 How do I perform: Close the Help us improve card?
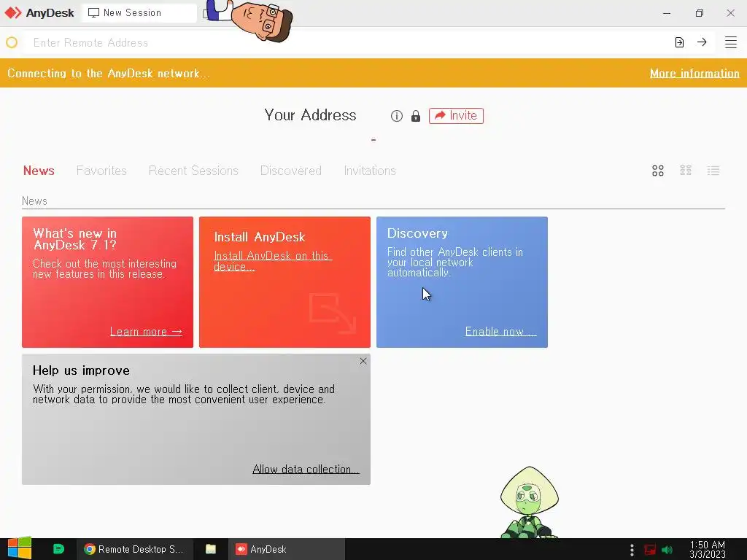tap(363, 361)
